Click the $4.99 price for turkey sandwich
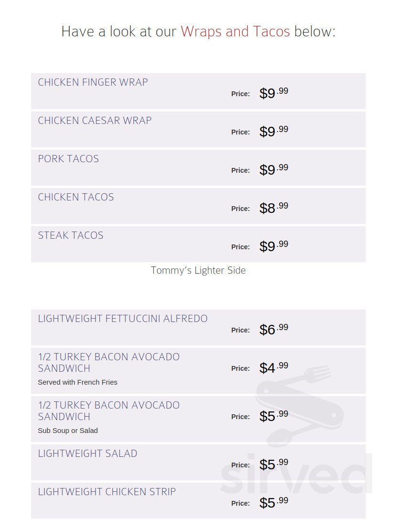The height and width of the screenshot is (532, 400). pos(273,367)
